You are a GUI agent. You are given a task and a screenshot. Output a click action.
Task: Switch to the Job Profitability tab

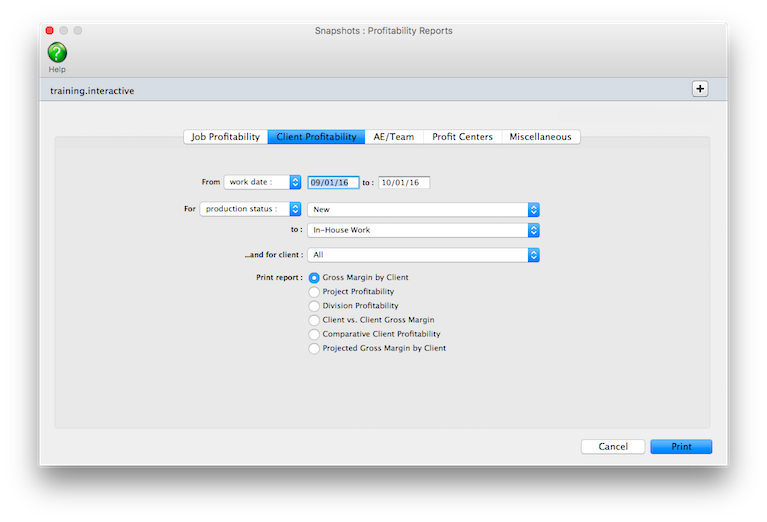click(225, 137)
